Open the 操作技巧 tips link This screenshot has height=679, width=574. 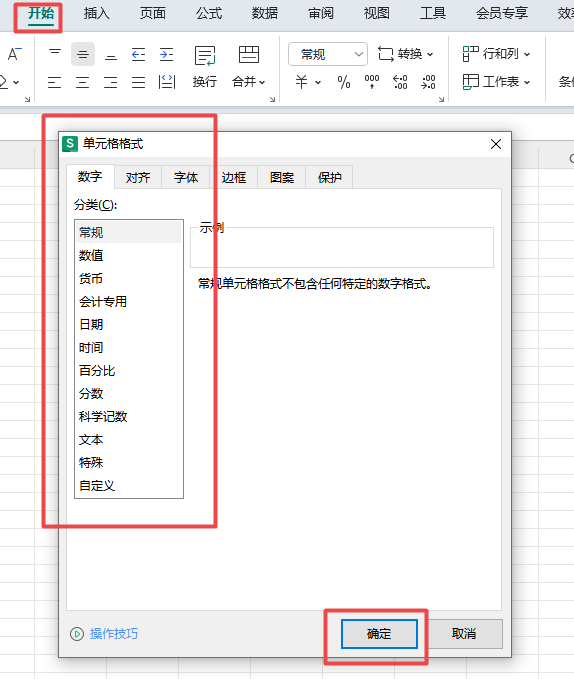point(114,634)
